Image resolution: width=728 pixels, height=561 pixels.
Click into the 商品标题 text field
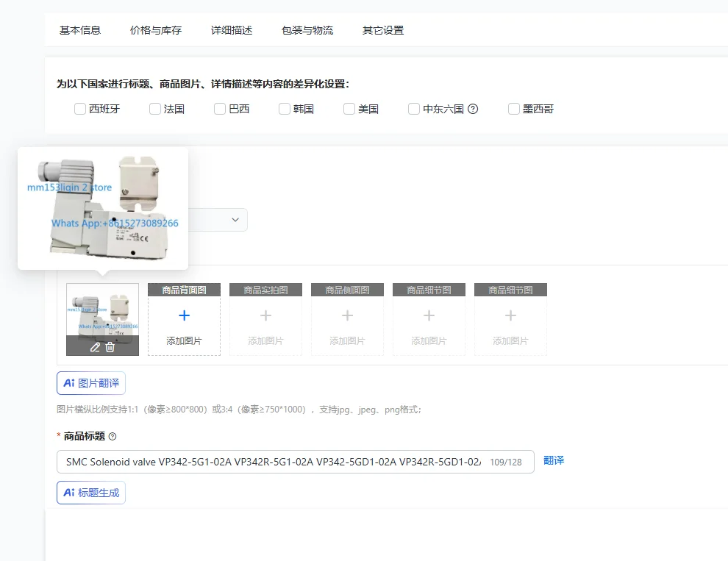click(296, 462)
